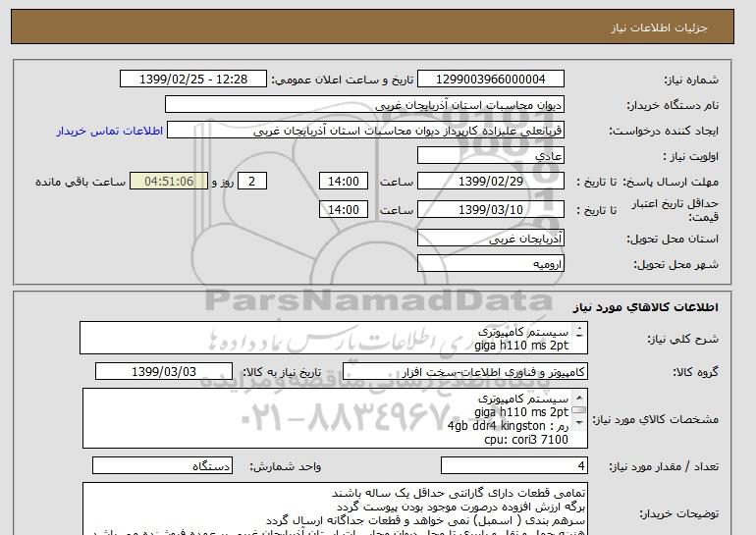Click the delivery province field آذربایجان غربی
Viewport: 756px width, 535px height.
click(x=490, y=239)
